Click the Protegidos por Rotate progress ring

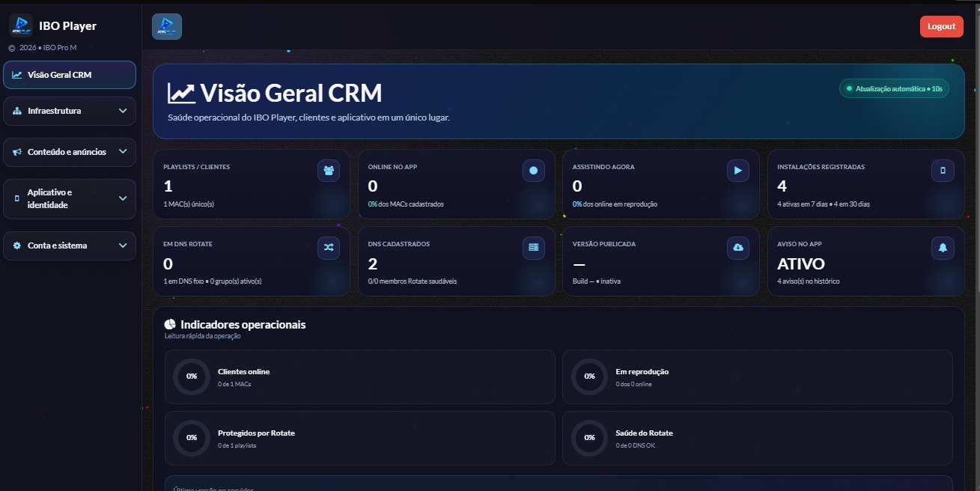(192, 438)
